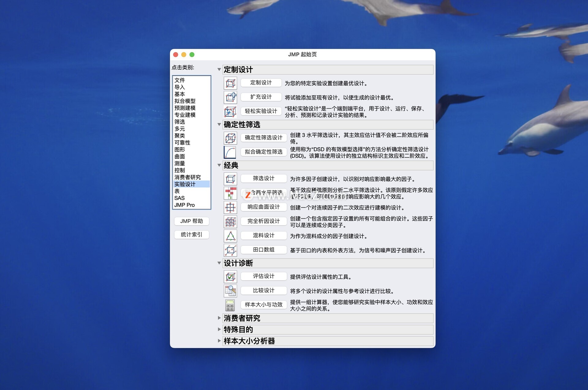Select 聚类 in the category list
The width and height of the screenshot is (588, 390).
(x=192, y=136)
